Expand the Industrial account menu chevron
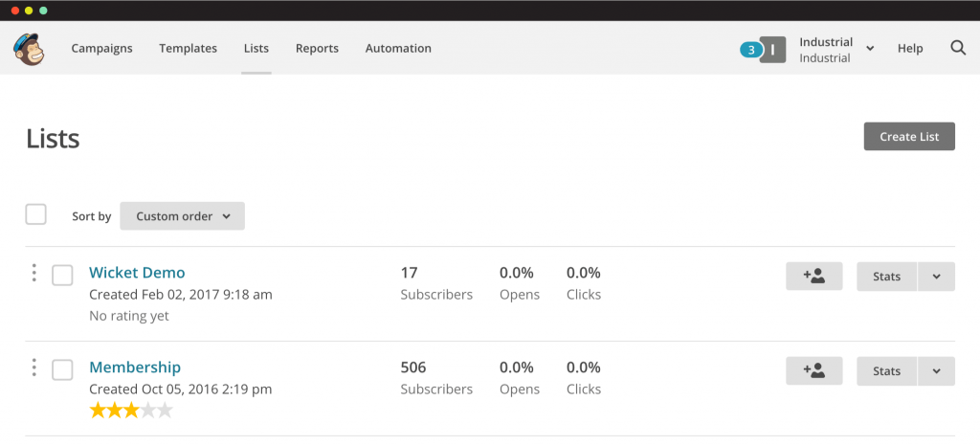 870,49
